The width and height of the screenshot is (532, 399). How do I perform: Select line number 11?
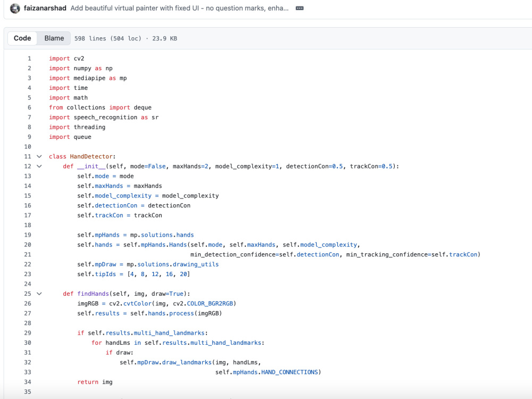[x=28, y=156]
